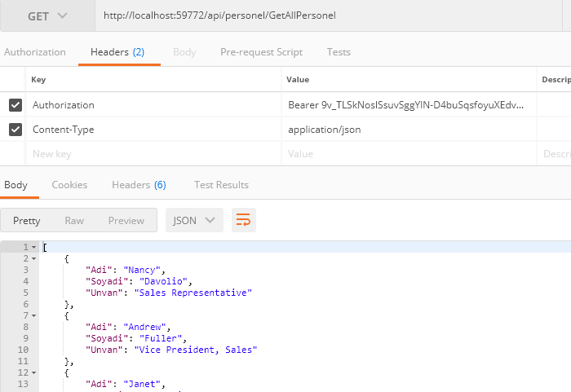Collapse the object at line 7
This screenshot has height=392, width=571.
point(34,315)
